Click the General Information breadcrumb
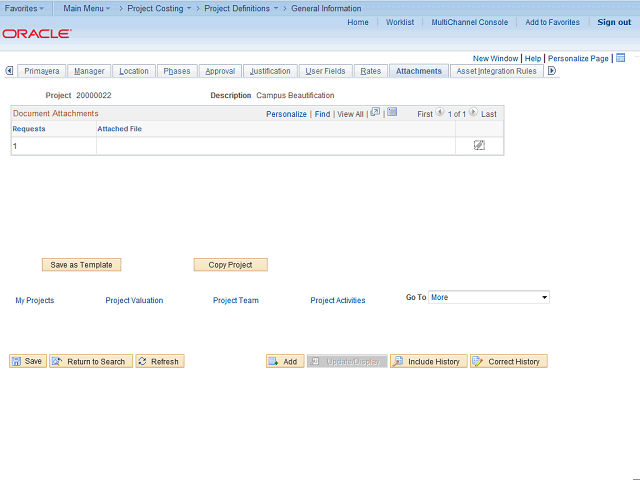 point(326,8)
